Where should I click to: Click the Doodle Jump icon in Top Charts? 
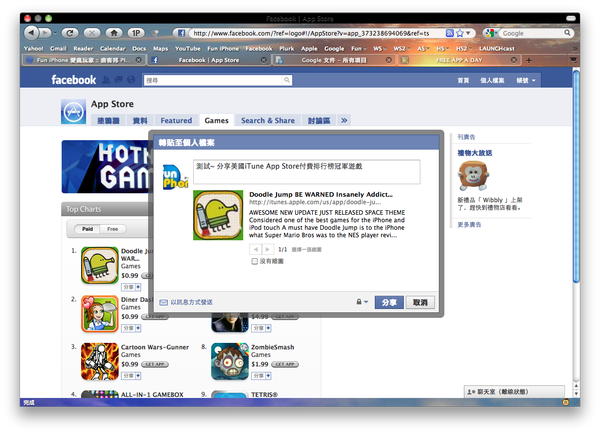(100, 265)
